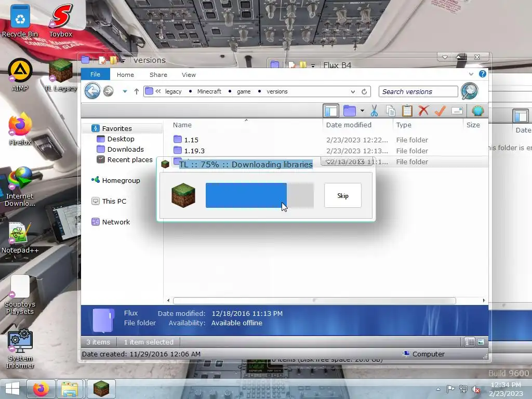This screenshot has width=532, height=399.
Task: Click the Rename toolbar icon
Action: [x=457, y=111]
